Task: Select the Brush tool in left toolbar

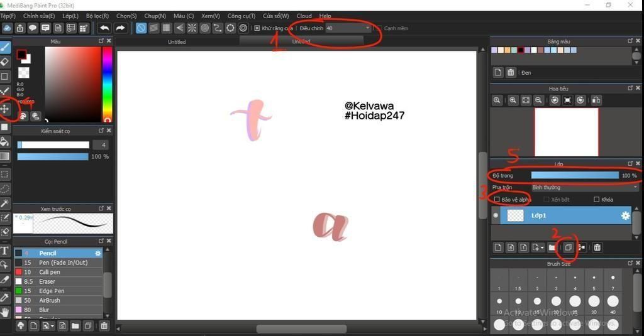Action: click(x=5, y=47)
